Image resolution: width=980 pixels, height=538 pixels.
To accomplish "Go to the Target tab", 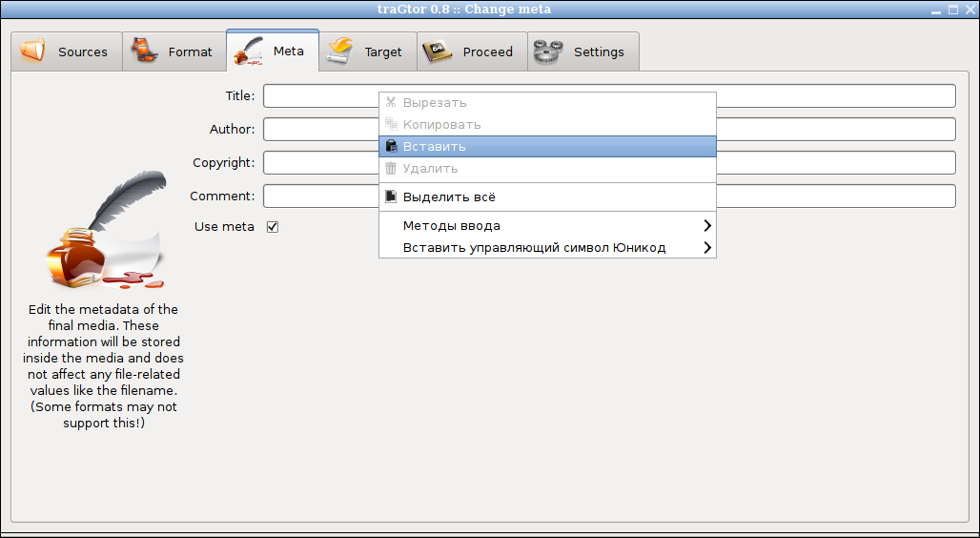I will point(368,52).
